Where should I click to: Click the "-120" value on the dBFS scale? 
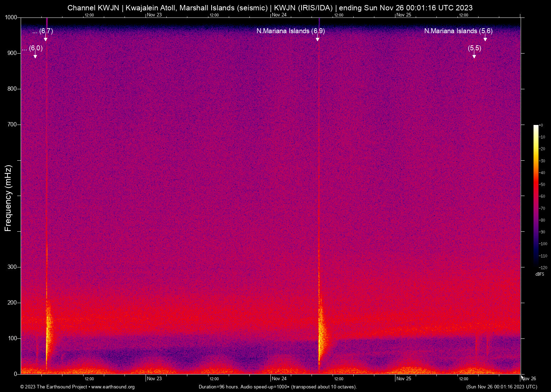[544, 267]
